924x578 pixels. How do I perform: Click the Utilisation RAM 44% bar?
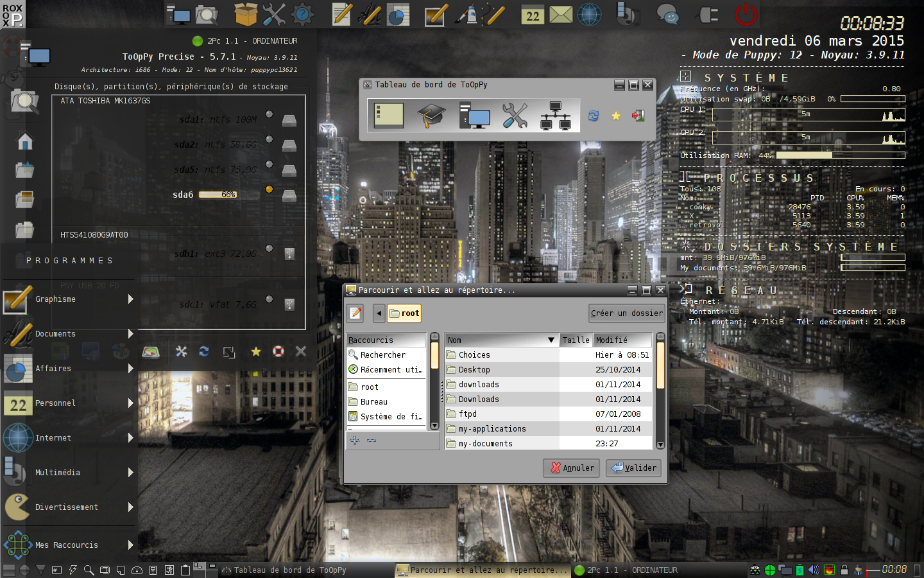[x=841, y=155]
